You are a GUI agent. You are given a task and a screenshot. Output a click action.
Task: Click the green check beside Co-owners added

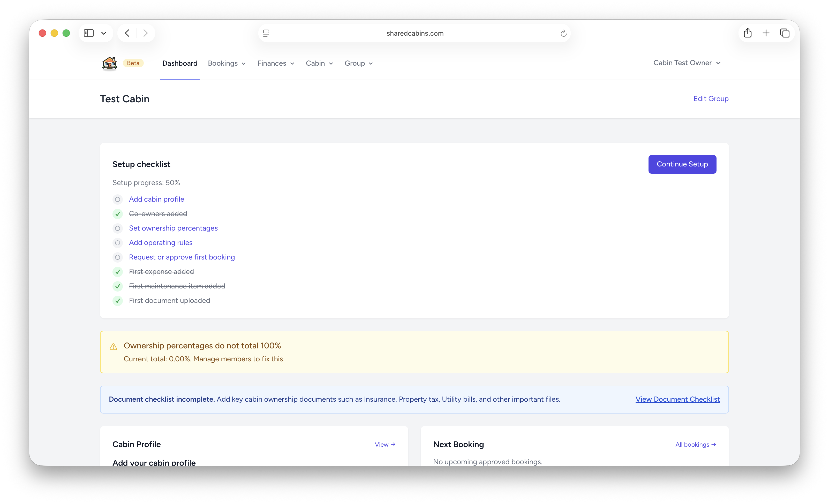117,214
